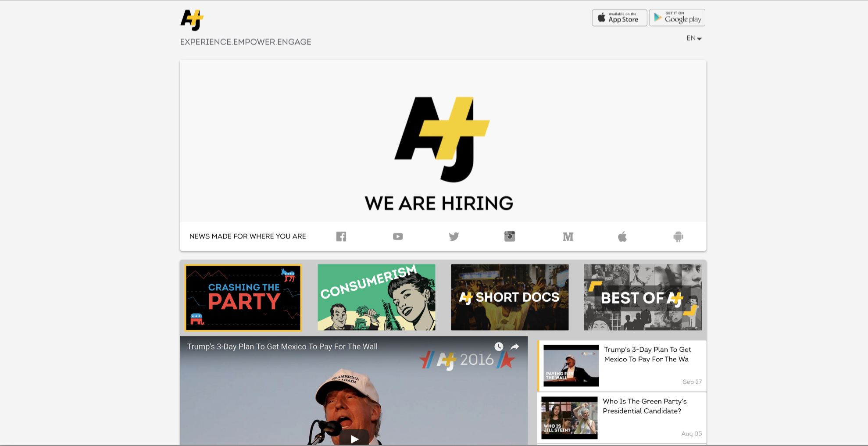Open the Facebook icon link

[x=341, y=236]
